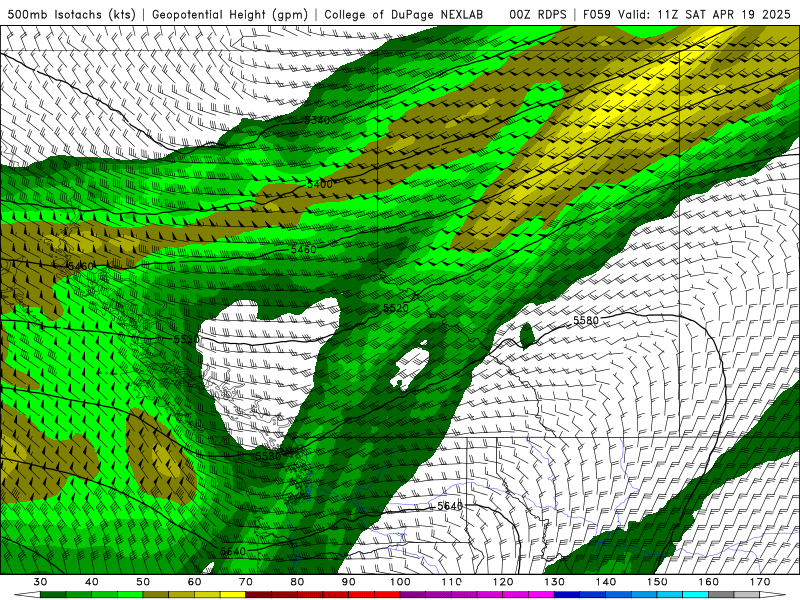Click the colorbar value 170
This screenshot has height=600, width=800.
point(760,582)
